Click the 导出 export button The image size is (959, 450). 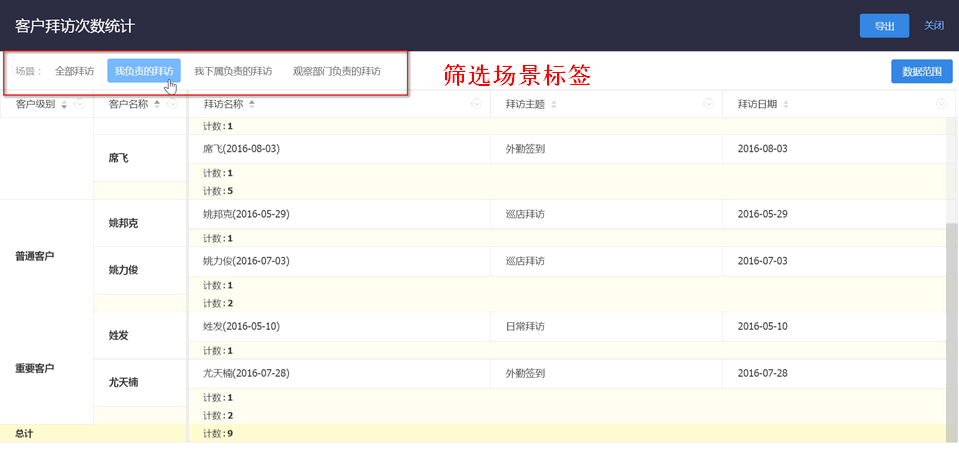pos(884,26)
